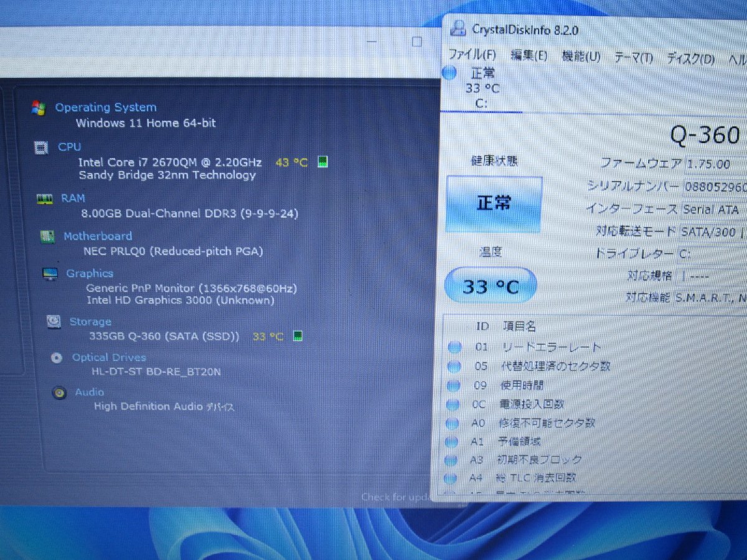747x560 pixels.
Task: Open the Optical Drives section link
Action: 109,357
